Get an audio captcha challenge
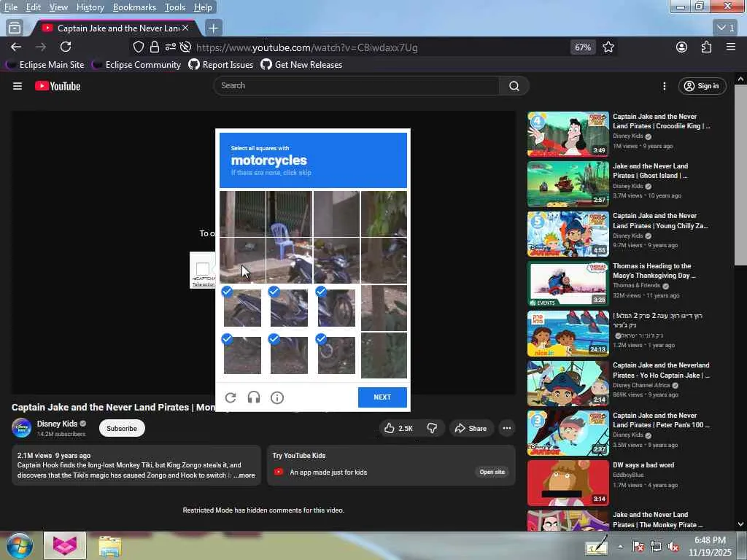Viewport: 747px width, 560px height. pos(254,397)
